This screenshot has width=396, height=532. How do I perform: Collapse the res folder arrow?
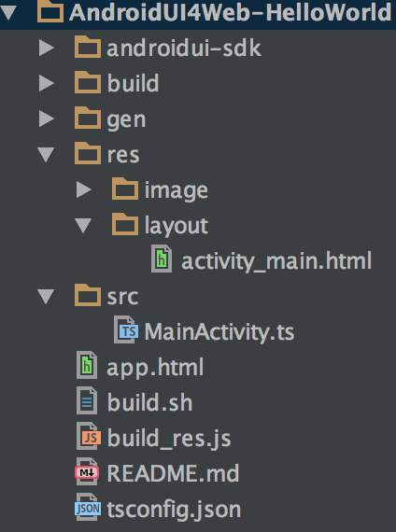(x=46, y=155)
